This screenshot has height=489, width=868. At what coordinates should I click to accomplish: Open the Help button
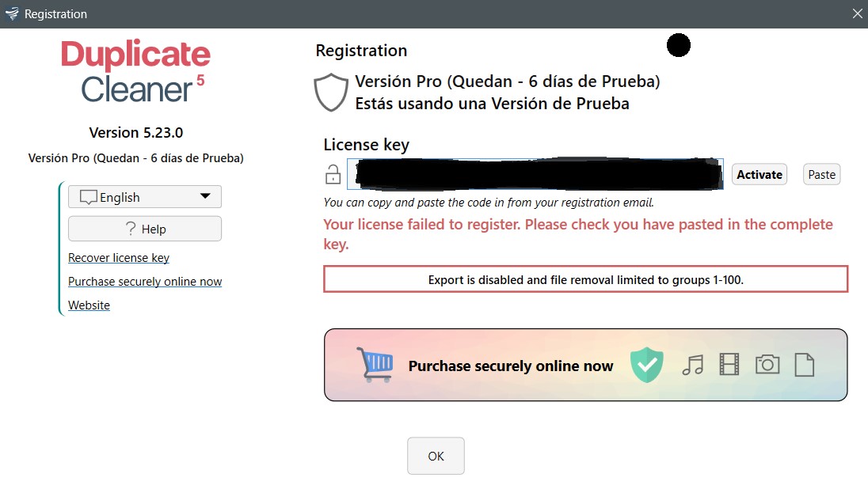145,229
